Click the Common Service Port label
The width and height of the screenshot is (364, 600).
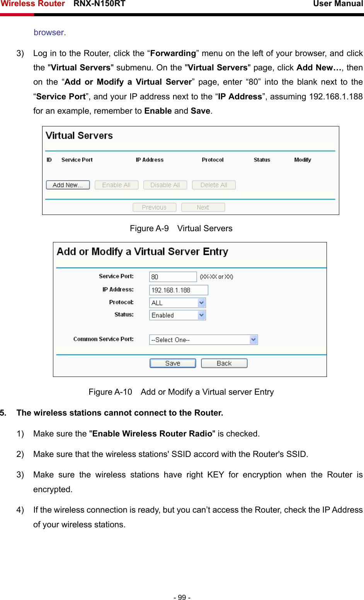(104, 339)
